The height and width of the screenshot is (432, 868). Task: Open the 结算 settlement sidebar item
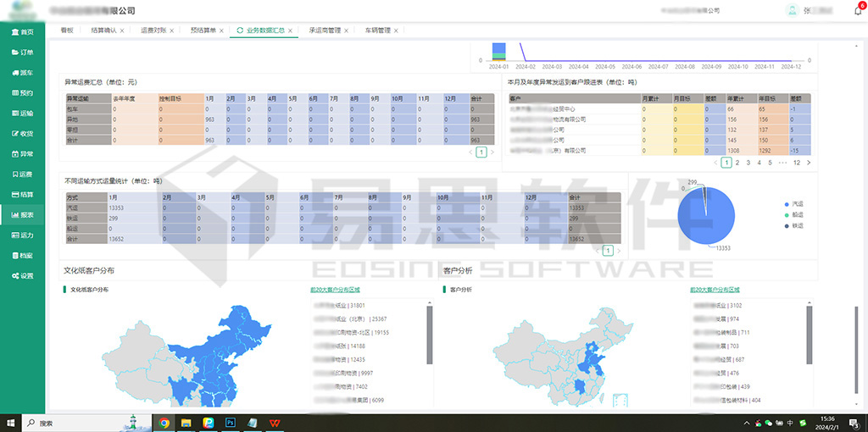pyautogui.click(x=23, y=195)
